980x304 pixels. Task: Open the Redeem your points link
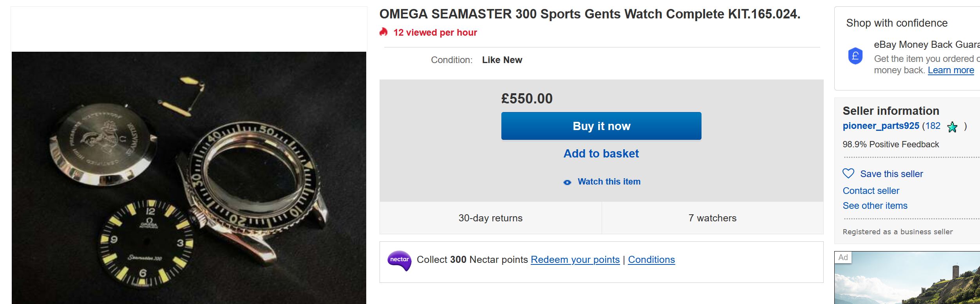tap(575, 260)
